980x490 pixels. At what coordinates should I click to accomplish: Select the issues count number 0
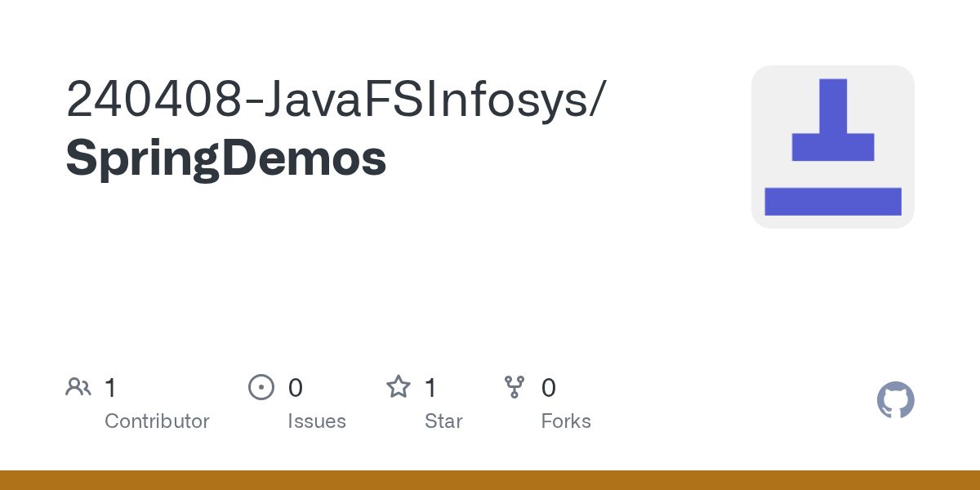coord(296,387)
